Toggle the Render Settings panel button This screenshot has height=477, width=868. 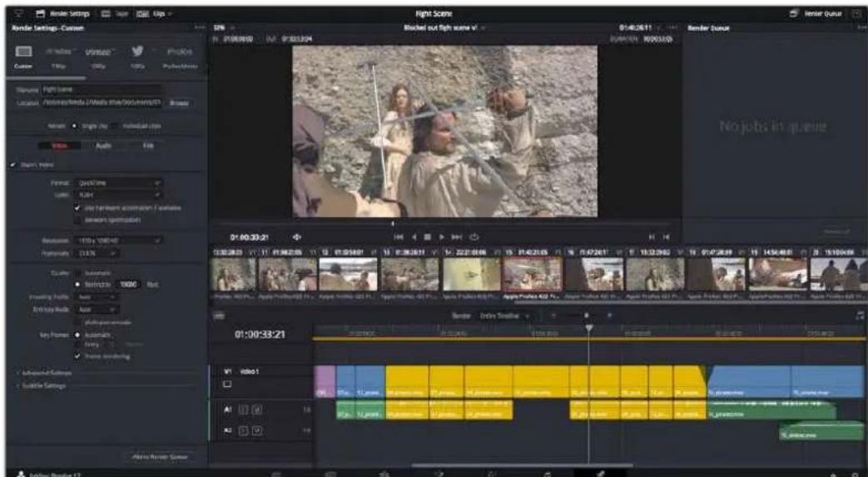(63, 13)
